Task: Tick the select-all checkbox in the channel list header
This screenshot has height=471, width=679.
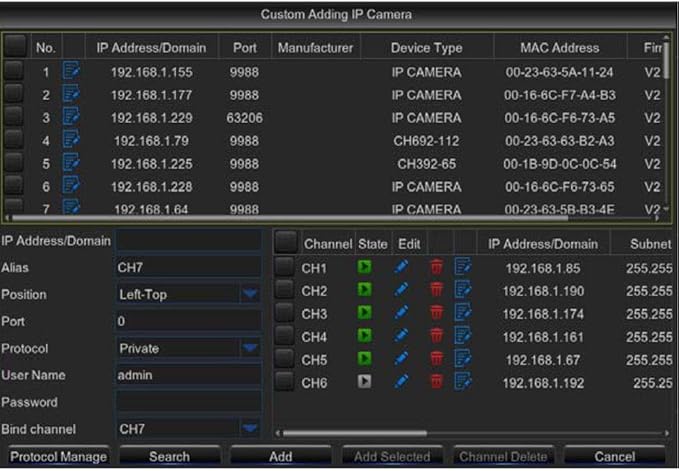Action: pos(286,242)
